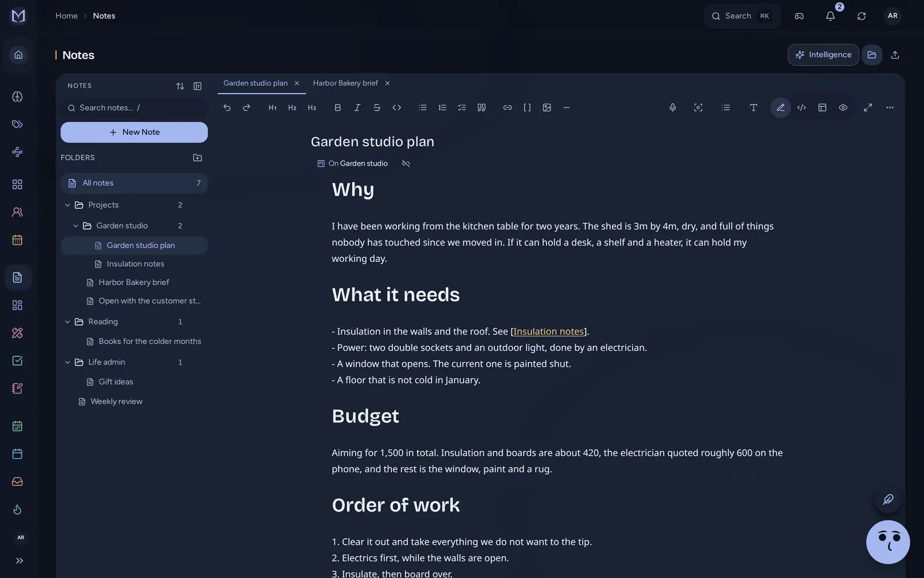Start voice dictation with microphone
This screenshot has width=924, height=578.
(673, 108)
